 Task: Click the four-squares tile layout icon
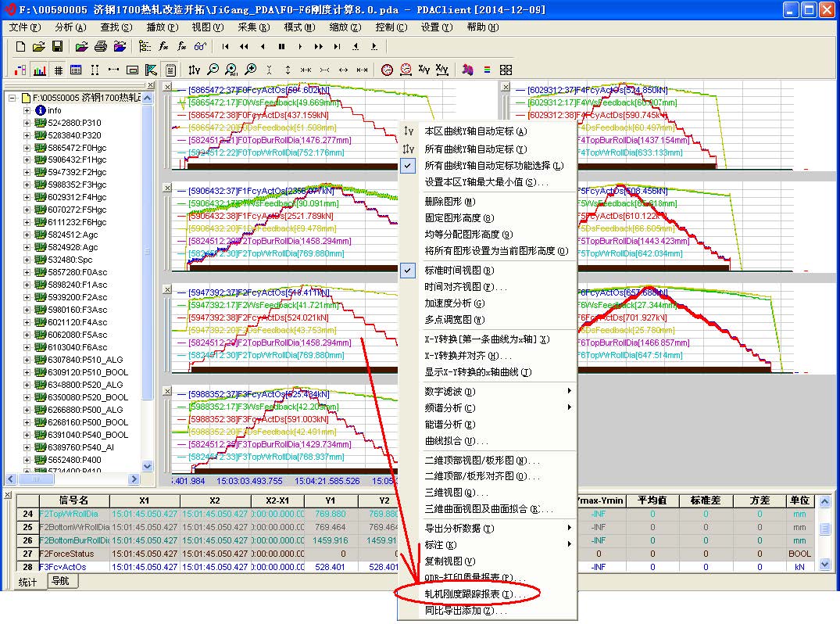point(506,70)
